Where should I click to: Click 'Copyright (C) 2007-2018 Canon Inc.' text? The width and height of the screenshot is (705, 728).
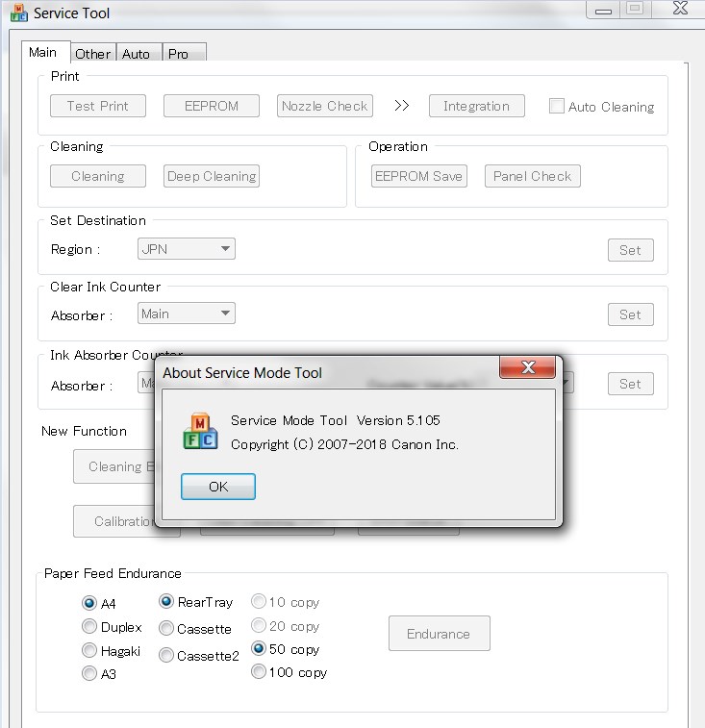click(x=344, y=444)
